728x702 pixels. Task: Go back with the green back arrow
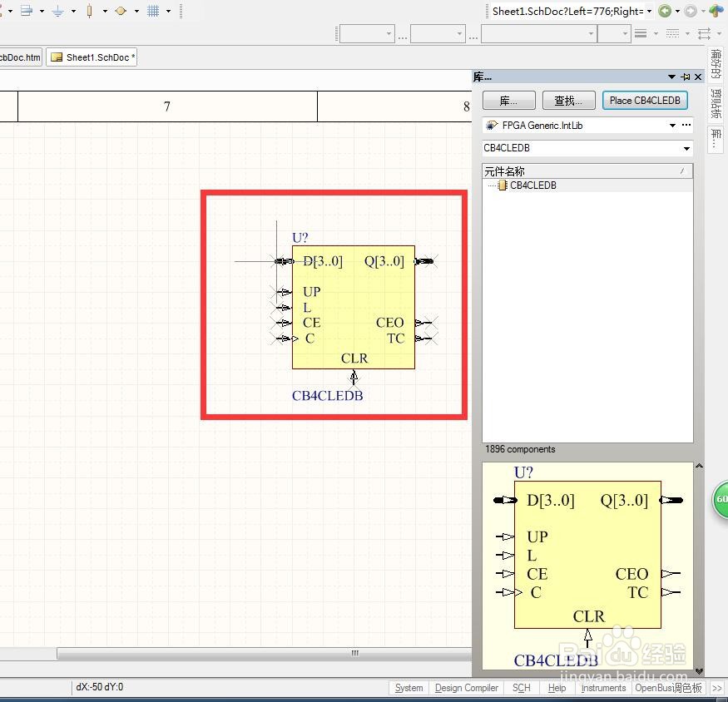tap(665, 11)
